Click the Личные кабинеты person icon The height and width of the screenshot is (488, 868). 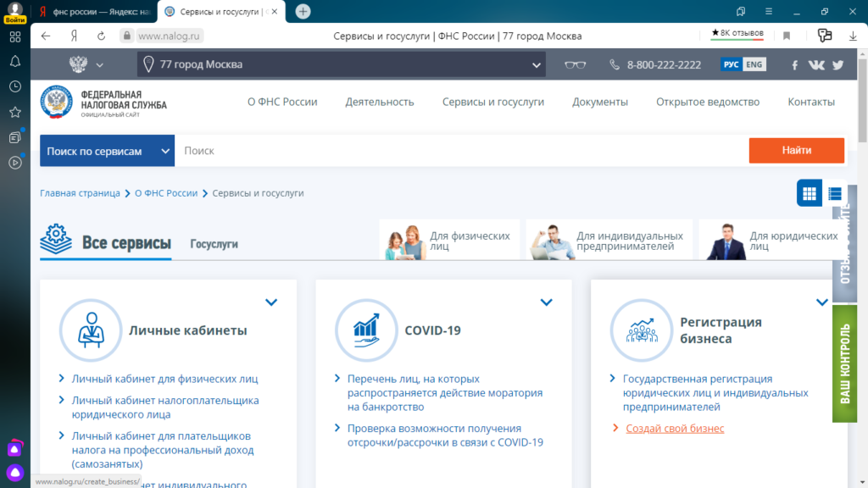(91, 330)
